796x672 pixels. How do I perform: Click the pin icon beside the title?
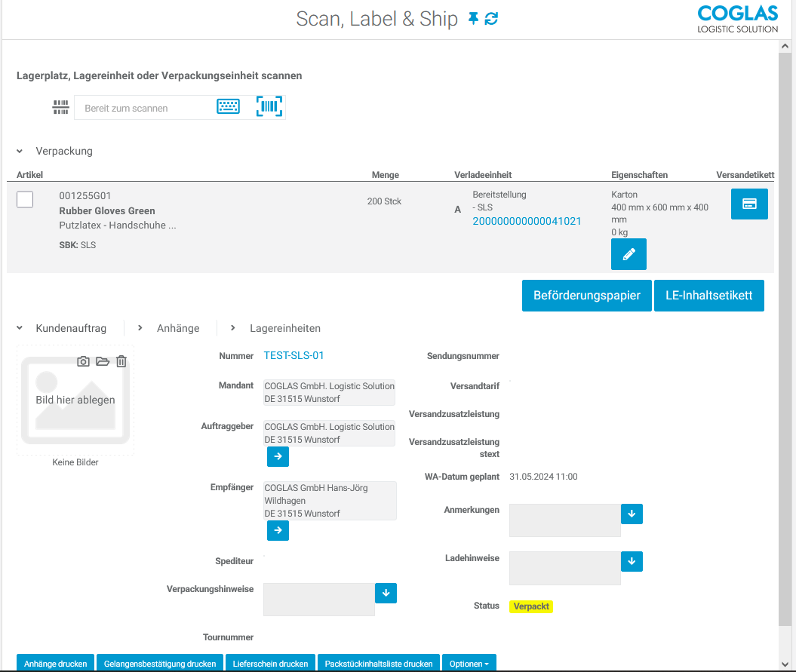473,19
